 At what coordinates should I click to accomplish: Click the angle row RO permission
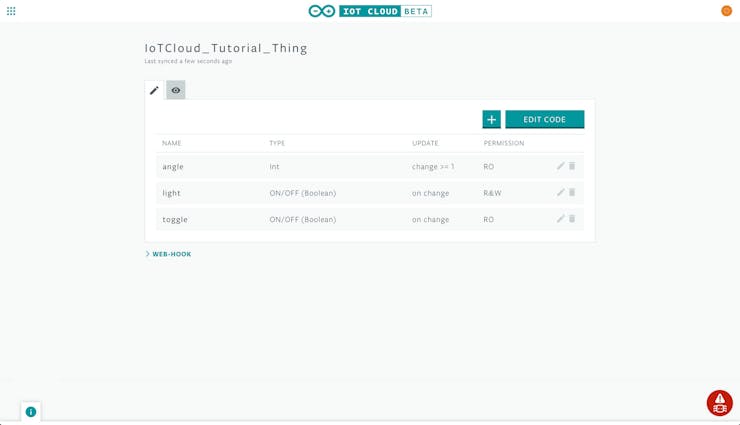[488, 167]
